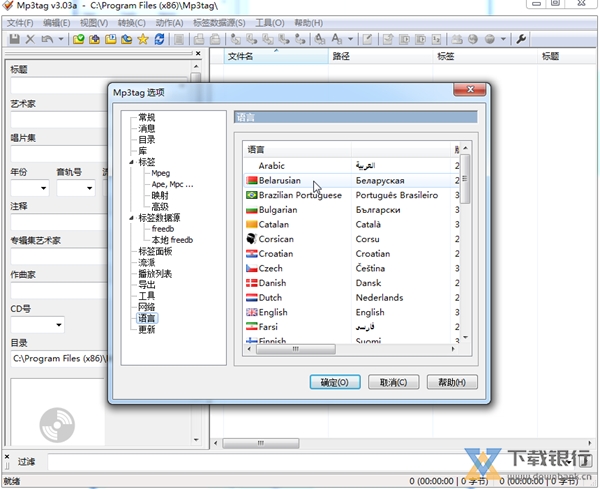
Task: Open the 文件(F) menu
Action: click(20, 23)
